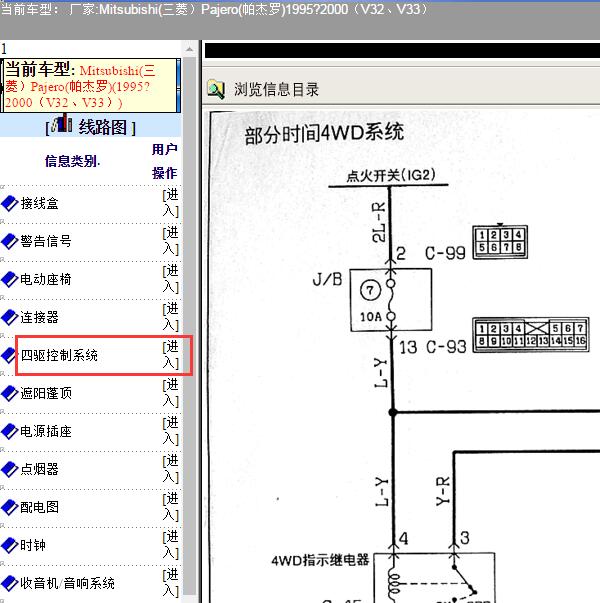Click the C-99 connector pinout diagram

(500, 242)
